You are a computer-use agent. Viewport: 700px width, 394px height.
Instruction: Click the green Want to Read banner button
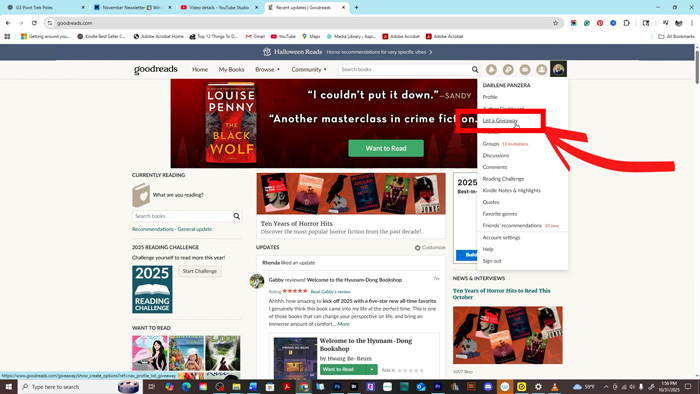(386, 148)
